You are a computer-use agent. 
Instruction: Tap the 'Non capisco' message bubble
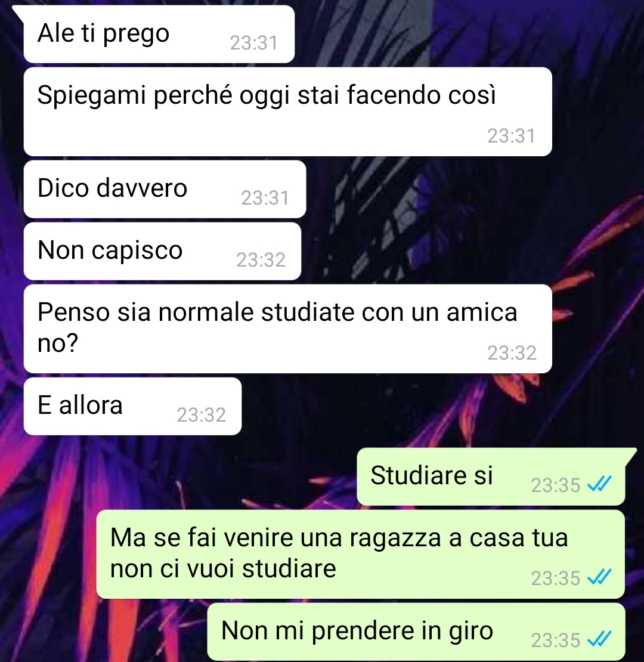162,251
